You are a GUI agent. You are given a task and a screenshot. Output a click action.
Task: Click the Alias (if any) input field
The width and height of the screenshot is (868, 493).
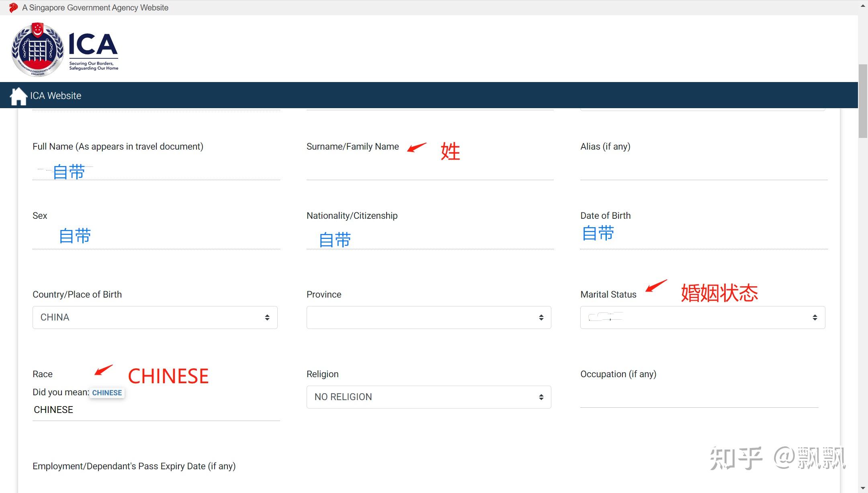[x=704, y=170]
